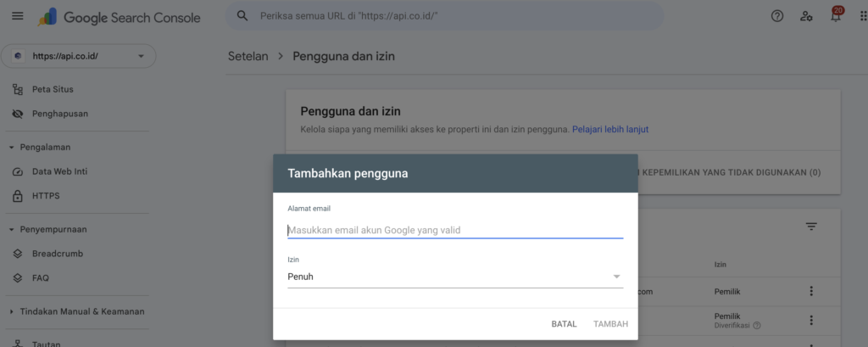Open the hamburger main menu
This screenshot has width=868, height=347.
pyautogui.click(x=18, y=16)
